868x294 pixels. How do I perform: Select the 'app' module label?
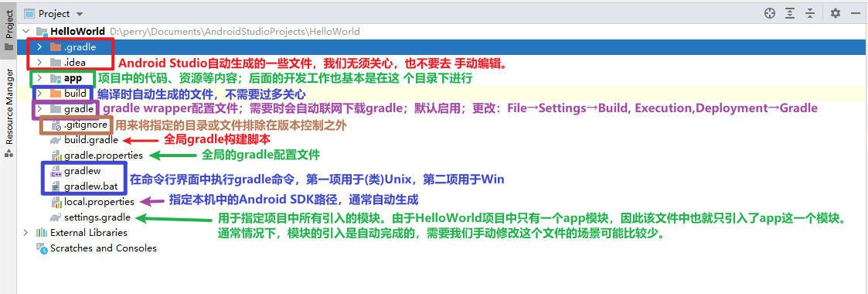[73, 78]
